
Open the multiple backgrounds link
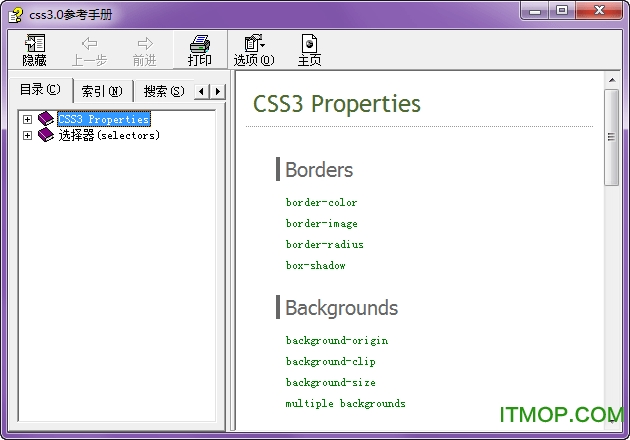pyautogui.click(x=345, y=404)
